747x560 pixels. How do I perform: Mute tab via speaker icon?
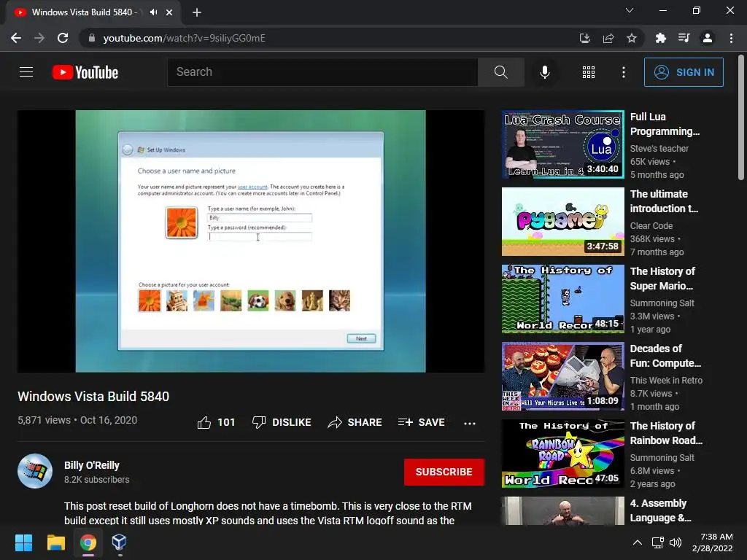coord(153,12)
